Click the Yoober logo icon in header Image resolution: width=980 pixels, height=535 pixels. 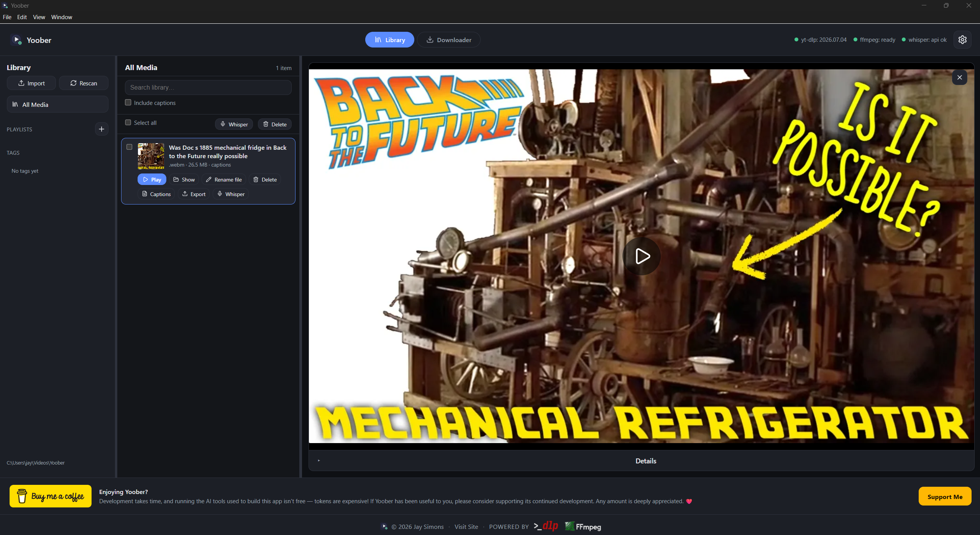(16, 40)
